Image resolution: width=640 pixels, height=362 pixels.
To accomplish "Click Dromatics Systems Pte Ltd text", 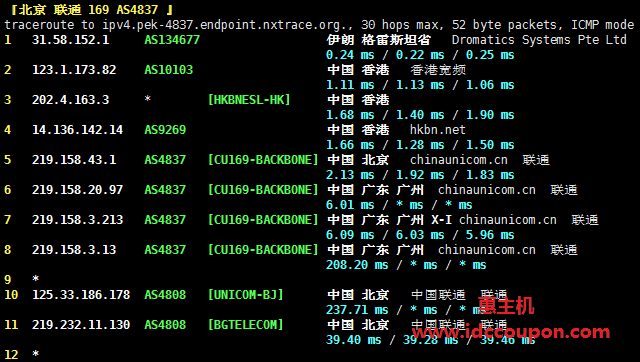I will (539, 40).
